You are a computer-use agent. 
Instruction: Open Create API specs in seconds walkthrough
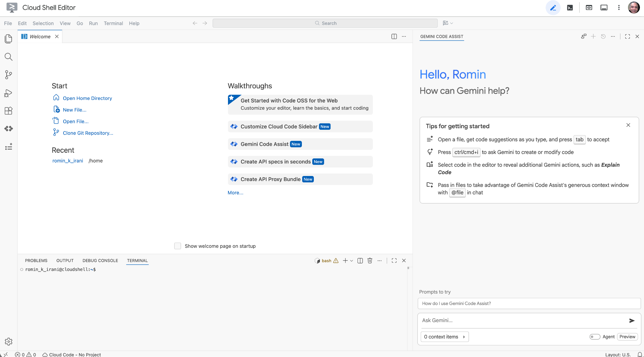300,162
